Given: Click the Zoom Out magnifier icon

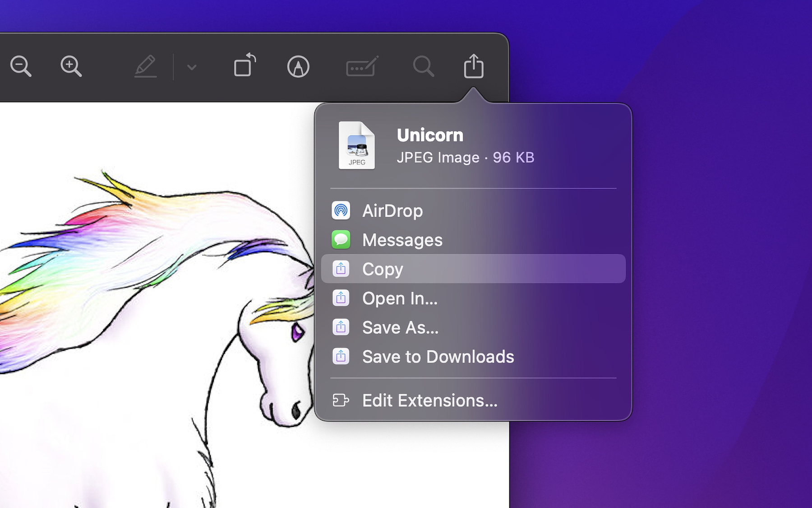Looking at the screenshot, I should (21, 66).
